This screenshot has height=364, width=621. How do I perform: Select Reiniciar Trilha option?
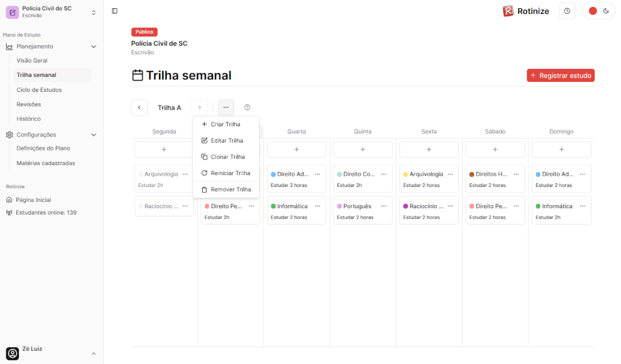(x=226, y=173)
